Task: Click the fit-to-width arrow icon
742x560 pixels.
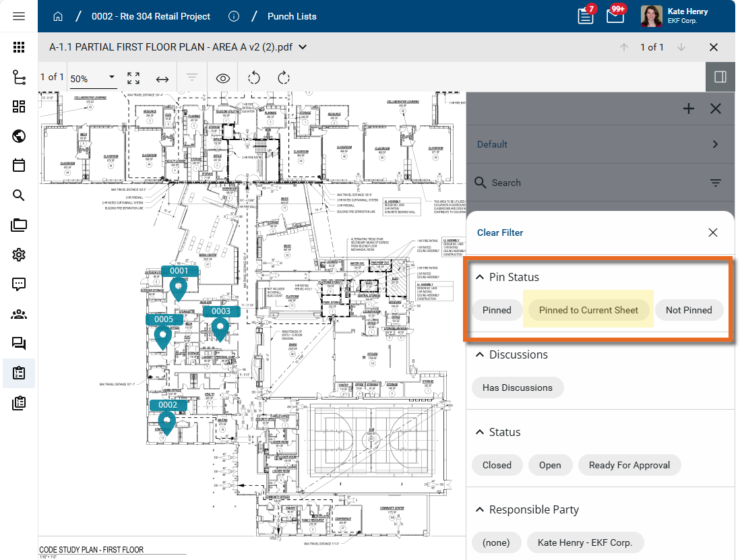Action: [162, 78]
